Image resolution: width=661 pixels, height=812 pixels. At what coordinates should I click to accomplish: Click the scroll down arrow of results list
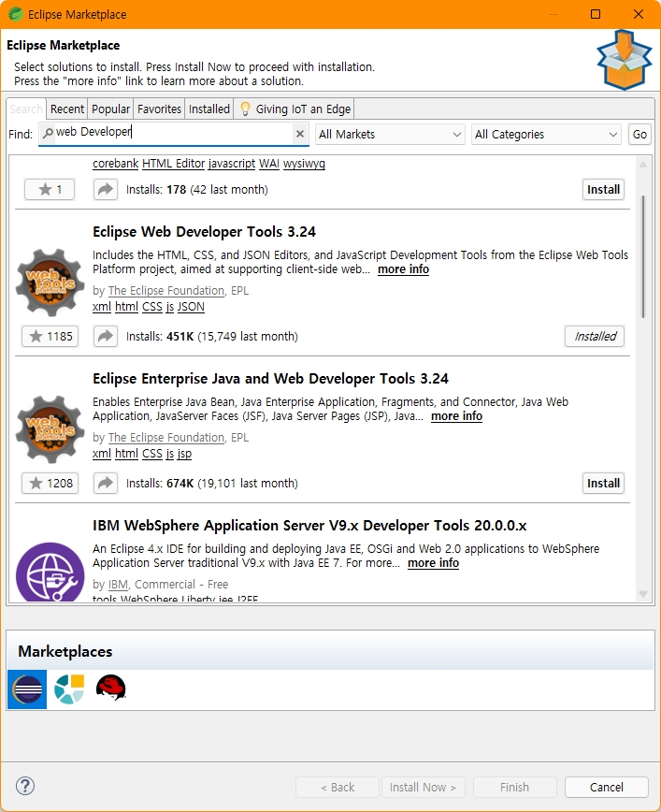[x=643, y=594]
